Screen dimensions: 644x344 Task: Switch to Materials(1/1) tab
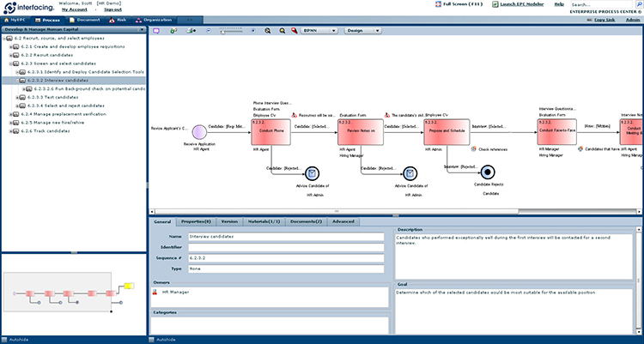pos(264,221)
